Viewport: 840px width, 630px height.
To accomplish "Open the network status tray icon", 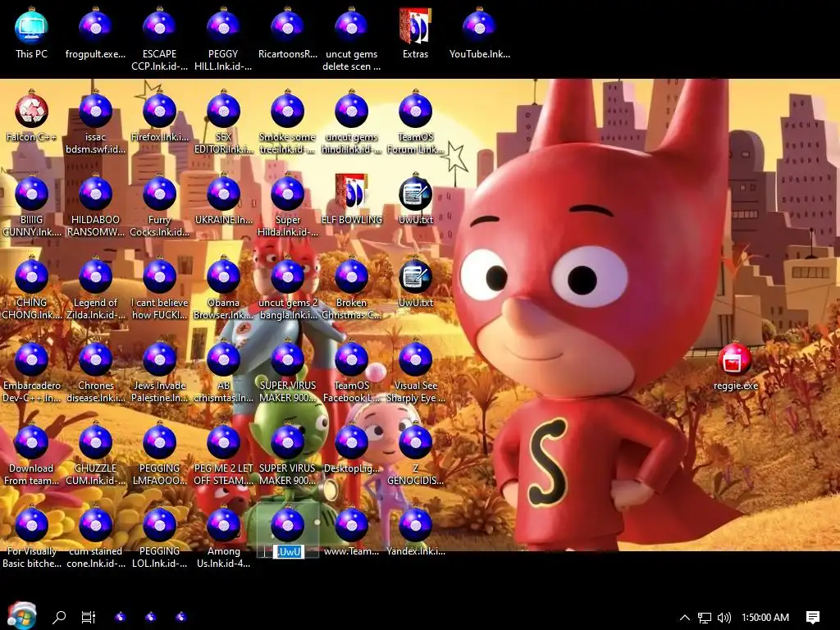I will 704,618.
